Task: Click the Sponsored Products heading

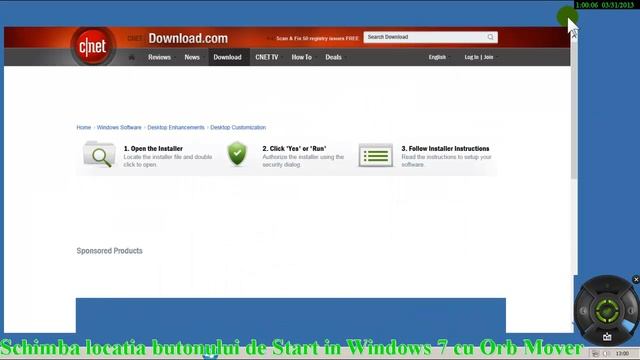Action: point(109,251)
